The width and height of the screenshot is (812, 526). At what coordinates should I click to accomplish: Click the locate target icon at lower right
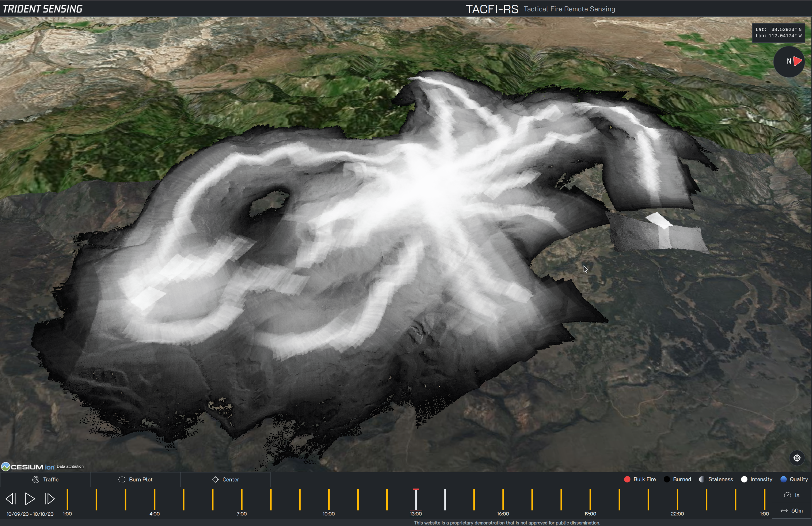[797, 458]
